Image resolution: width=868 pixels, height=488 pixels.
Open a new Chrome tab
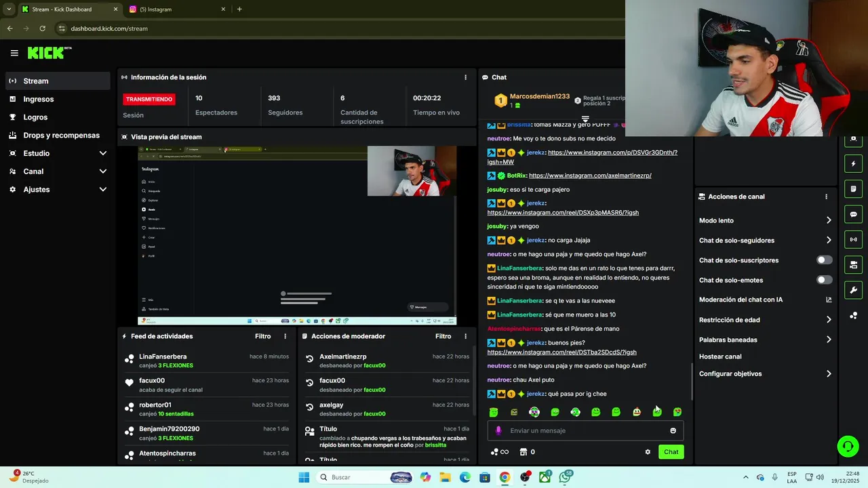point(239,9)
